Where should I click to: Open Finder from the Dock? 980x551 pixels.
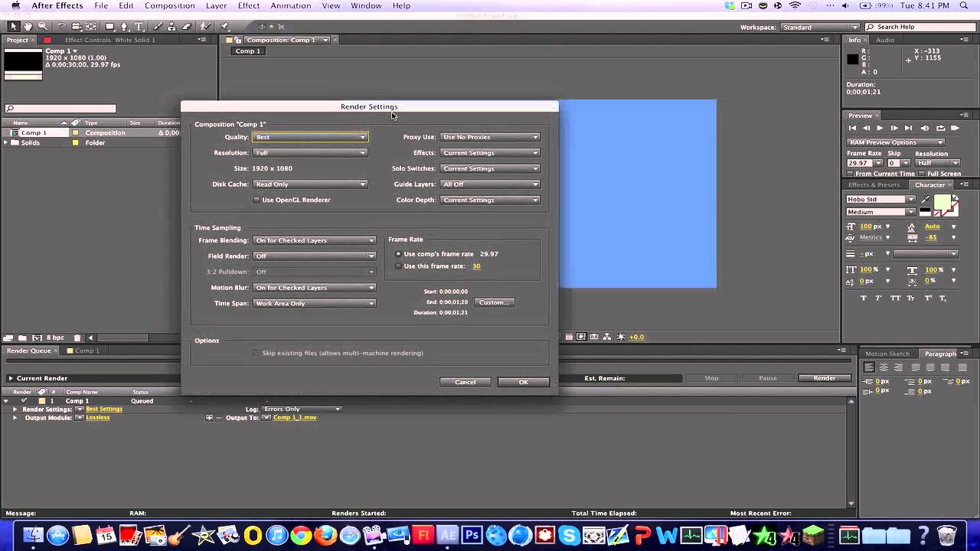pyautogui.click(x=33, y=535)
